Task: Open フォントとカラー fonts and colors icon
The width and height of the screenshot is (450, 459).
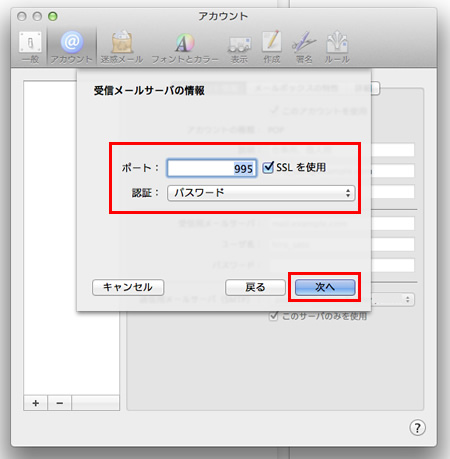Action: tap(185, 47)
